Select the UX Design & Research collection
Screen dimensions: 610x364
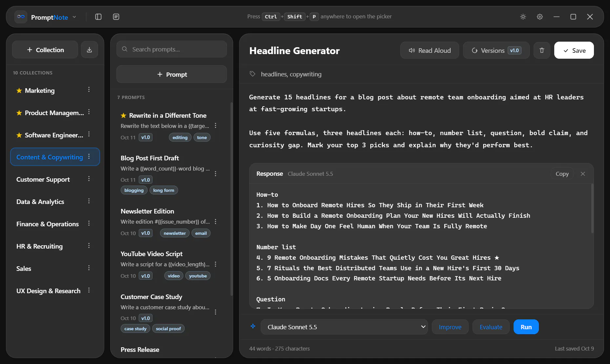pyautogui.click(x=55, y=291)
